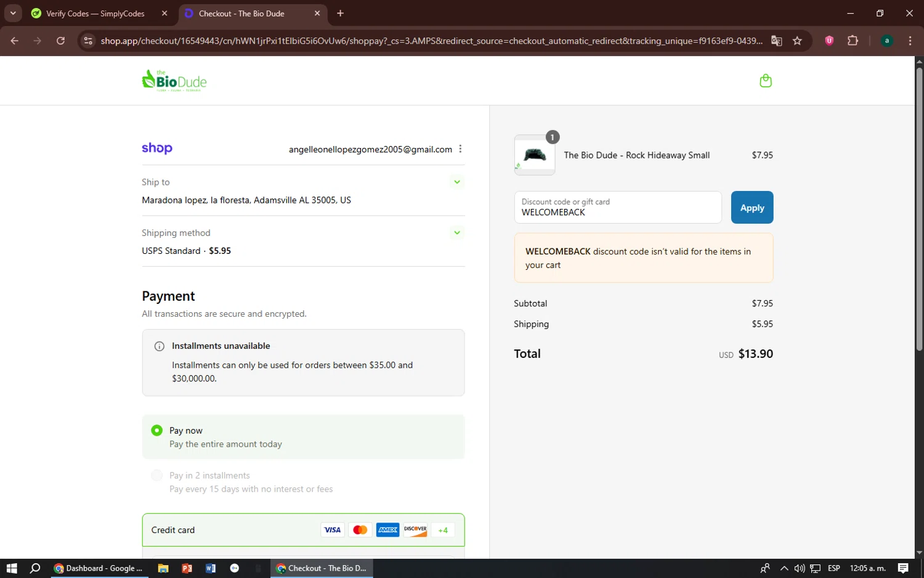The height and width of the screenshot is (578, 924).
Task: Click the email address angelleonellopezgomez2005@gmail.com
Action: (370, 149)
